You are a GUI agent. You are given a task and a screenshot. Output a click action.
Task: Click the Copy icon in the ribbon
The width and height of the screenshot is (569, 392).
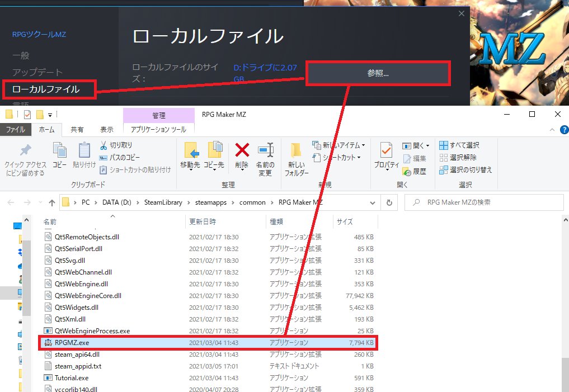pyautogui.click(x=59, y=150)
